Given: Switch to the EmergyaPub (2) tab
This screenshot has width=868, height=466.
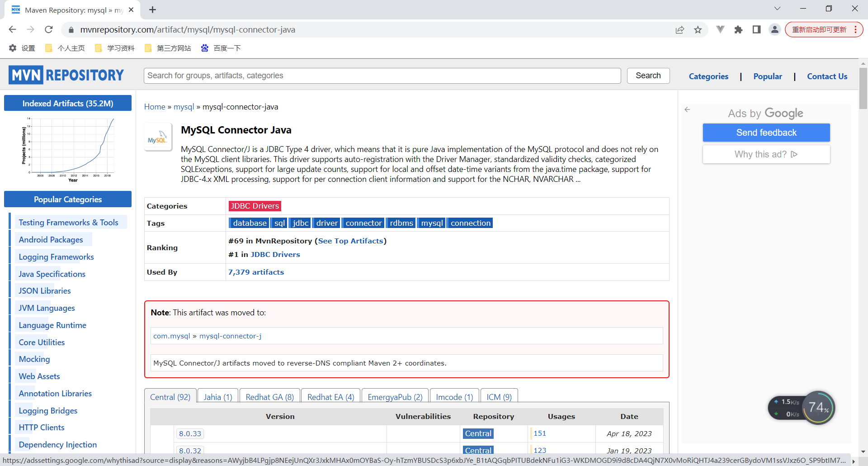Looking at the screenshot, I should coord(395,397).
